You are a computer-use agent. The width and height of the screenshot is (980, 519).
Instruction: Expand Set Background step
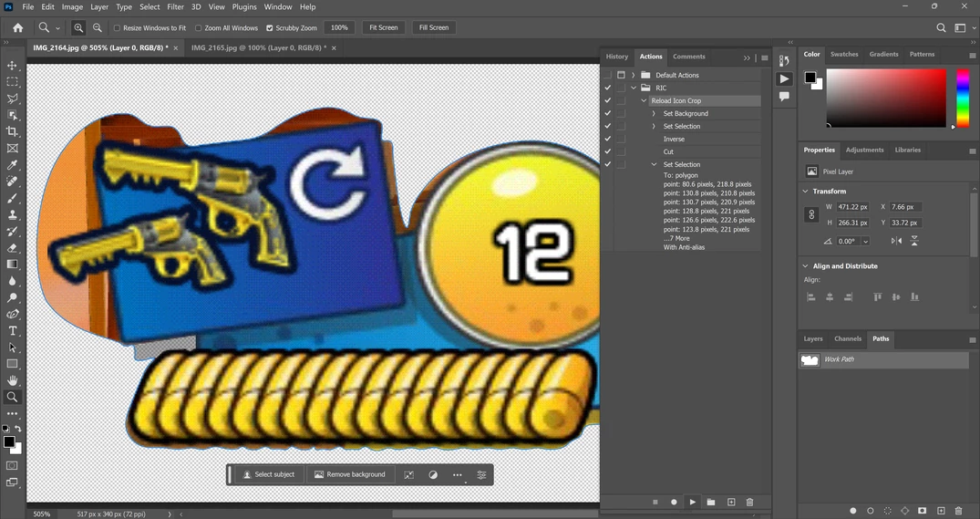(x=654, y=114)
